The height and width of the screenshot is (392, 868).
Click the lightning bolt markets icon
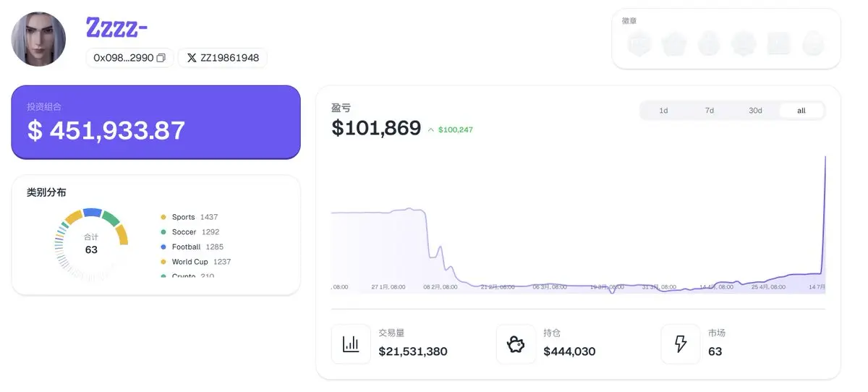(x=681, y=344)
